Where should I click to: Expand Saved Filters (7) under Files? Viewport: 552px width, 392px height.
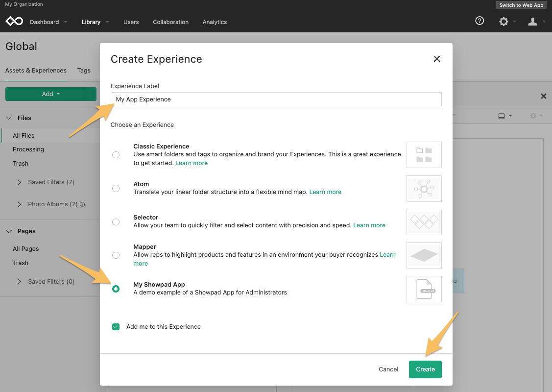pyautogui.click(x=20, y=182)
